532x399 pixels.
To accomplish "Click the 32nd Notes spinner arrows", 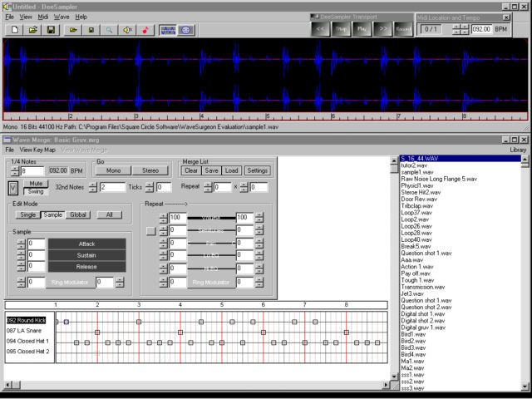I will (93, 187).
